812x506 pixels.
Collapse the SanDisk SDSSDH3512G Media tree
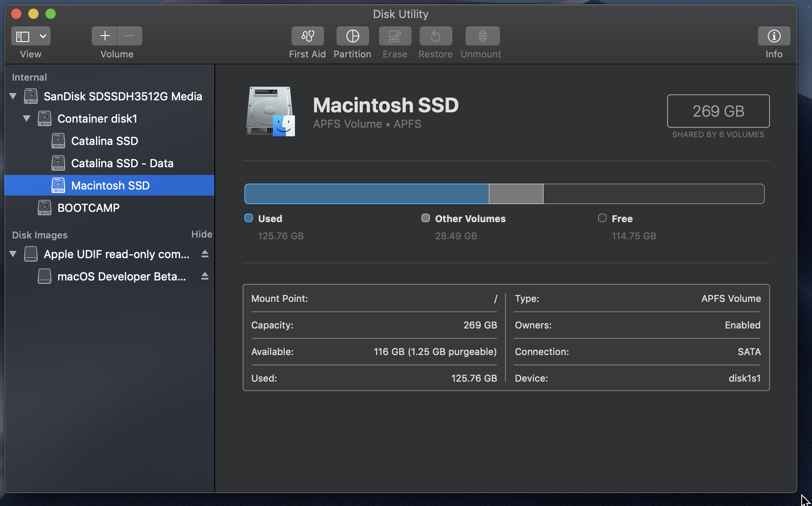(13, 96)
